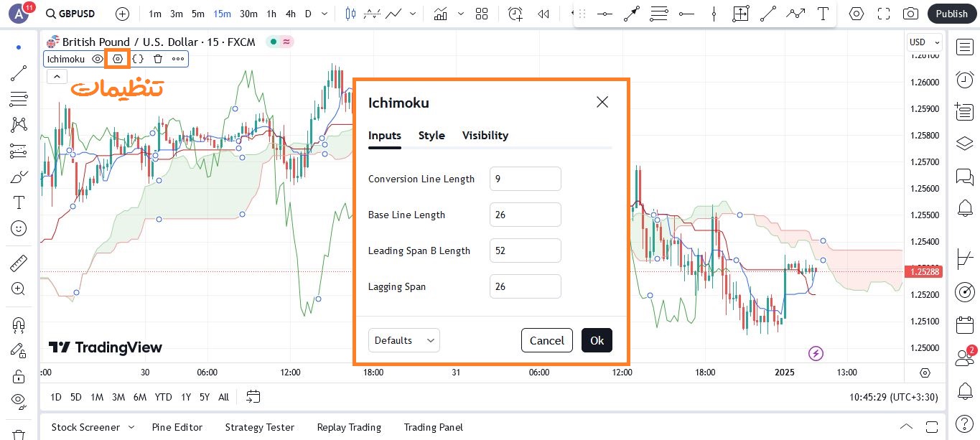980x440 pixels.
Task: Select the text tool in left toolbar
Action: 19,202
